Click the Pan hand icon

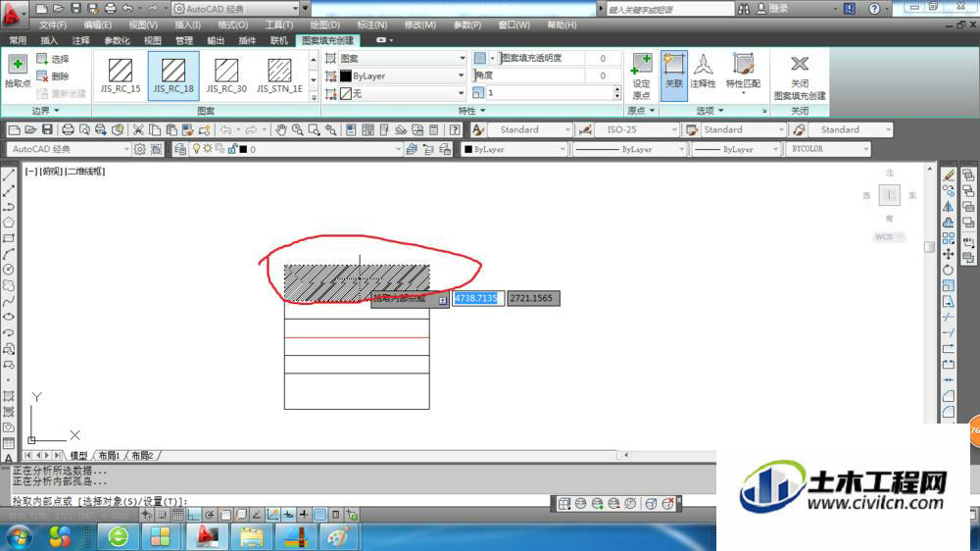[x=280, y=129]
